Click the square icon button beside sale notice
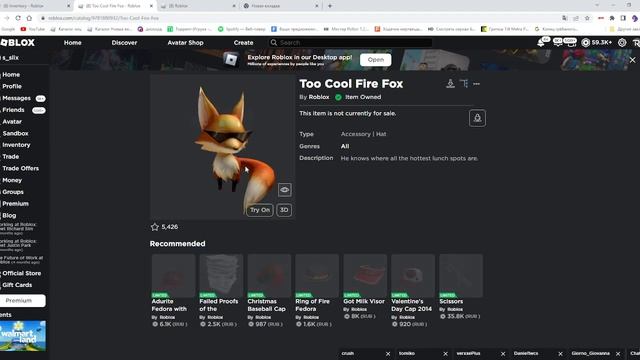Viewport: 640px width, 360px height. 477,118
